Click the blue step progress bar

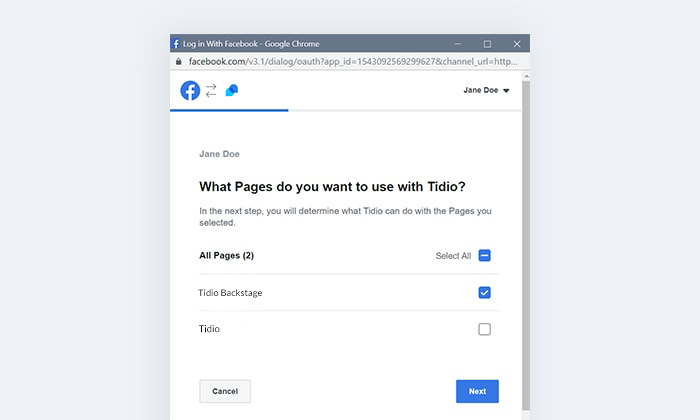pyautogui.click(x=229, y=110)
